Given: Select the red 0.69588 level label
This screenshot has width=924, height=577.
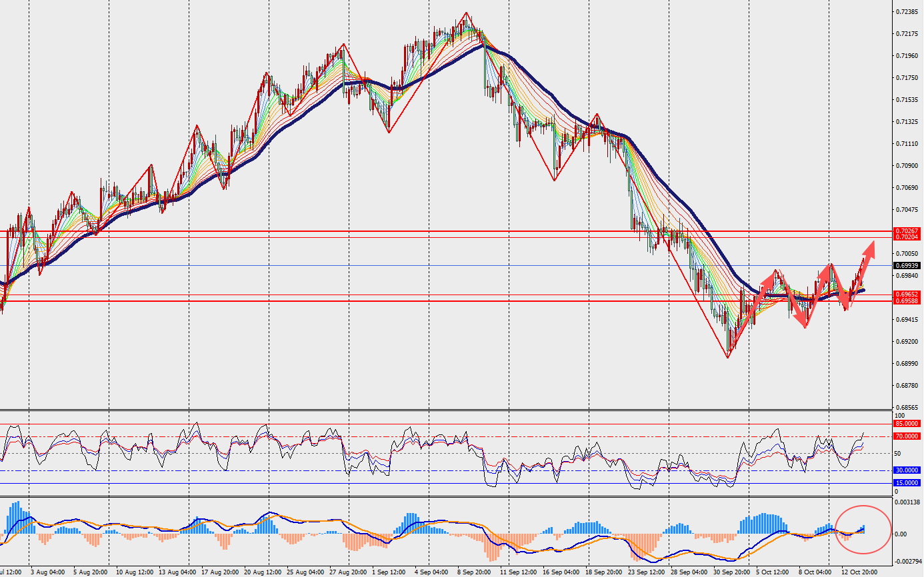Looking at the screenshot, I should 907,301.
